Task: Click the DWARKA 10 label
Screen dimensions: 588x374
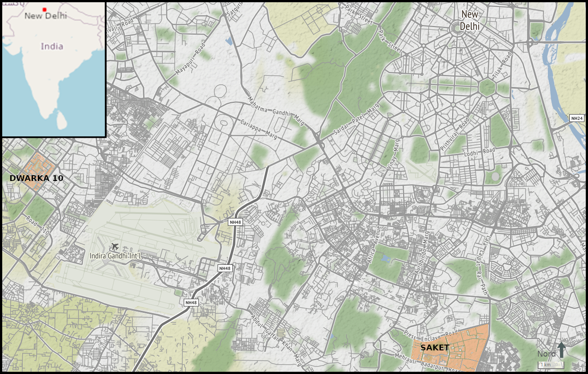Action: click(37, 178)
